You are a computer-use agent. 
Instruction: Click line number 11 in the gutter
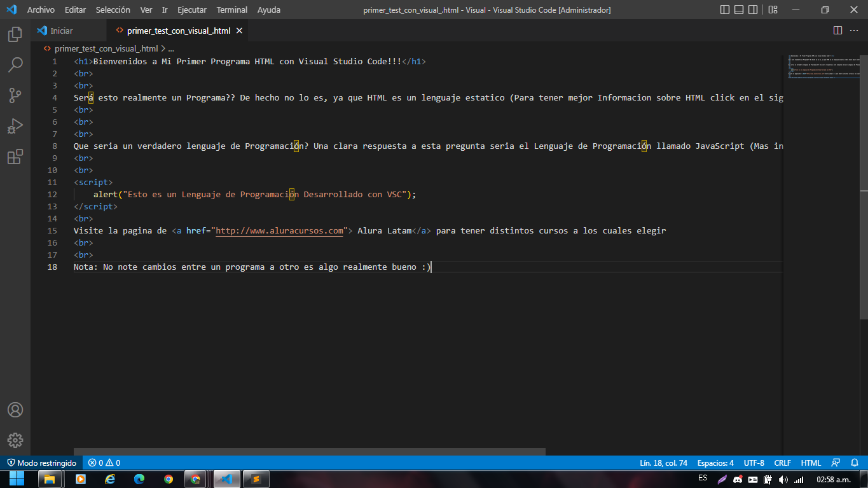pyautogui.click(x=53, y=183)
